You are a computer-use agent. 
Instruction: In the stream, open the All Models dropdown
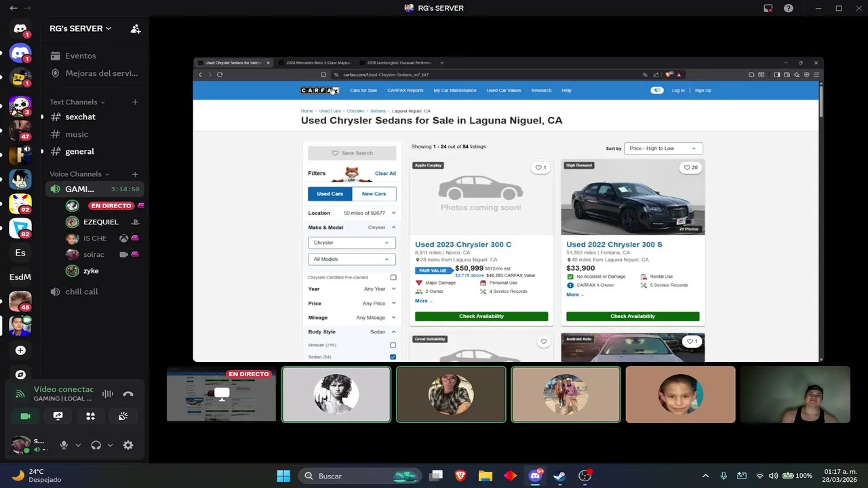(x=352, y=259)
